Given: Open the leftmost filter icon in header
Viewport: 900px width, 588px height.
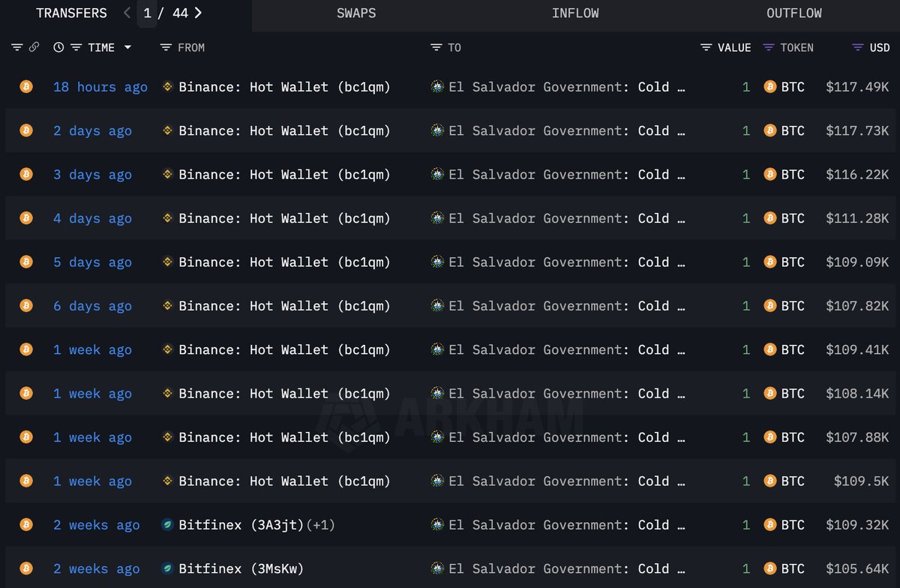Looking at the screenshot, I should (17, 47).
